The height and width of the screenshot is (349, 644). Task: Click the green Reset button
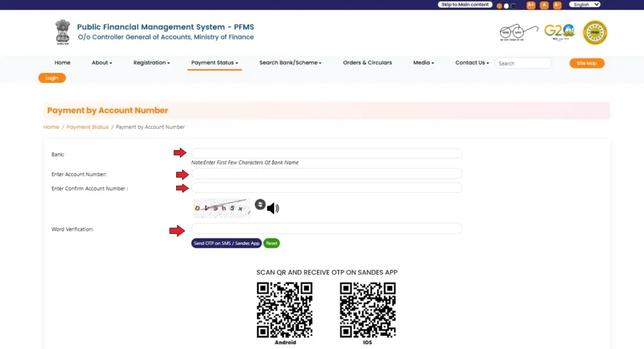[272, 243]
